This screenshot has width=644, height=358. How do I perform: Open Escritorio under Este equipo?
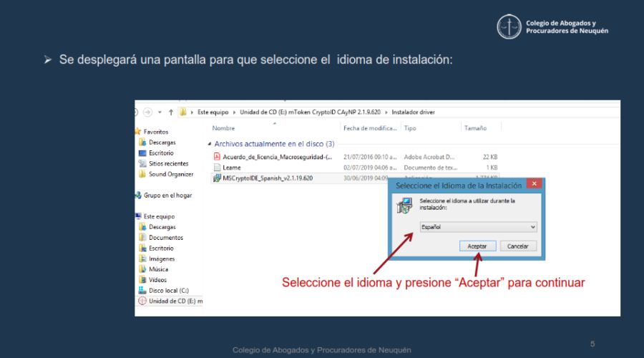pos(161,248)
